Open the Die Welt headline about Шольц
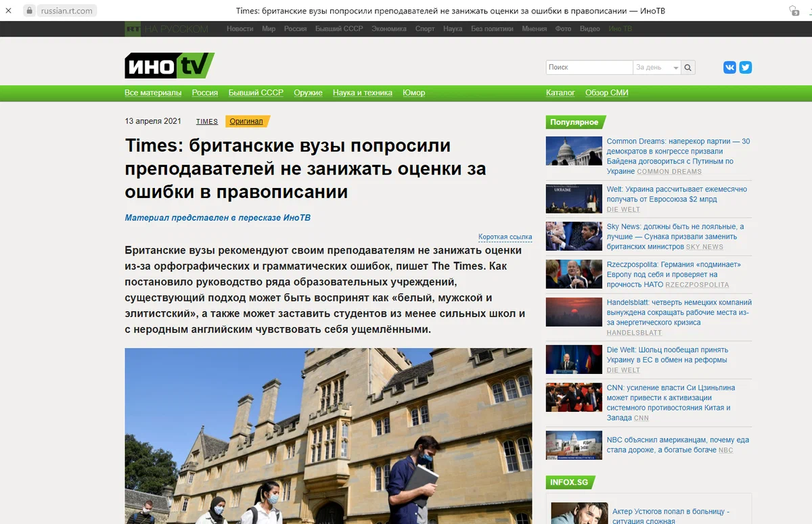 (x=668, y=355)
